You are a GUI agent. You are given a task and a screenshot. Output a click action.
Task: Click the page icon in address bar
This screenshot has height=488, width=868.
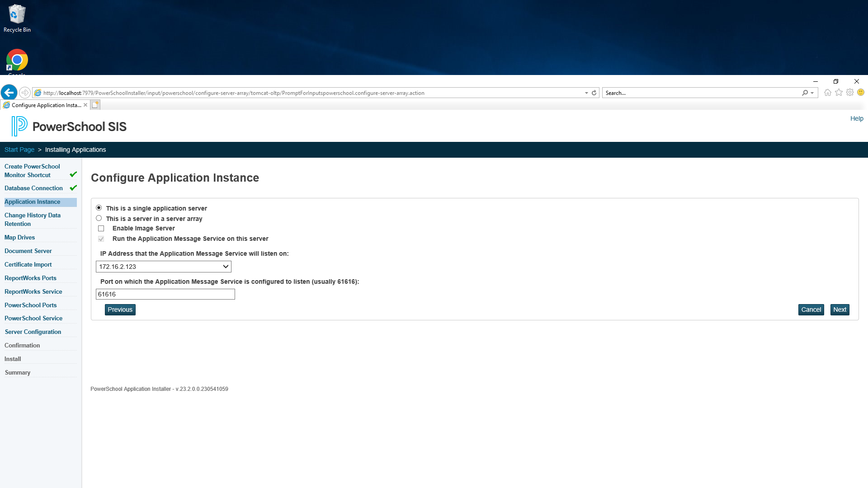tap(38, 93)
